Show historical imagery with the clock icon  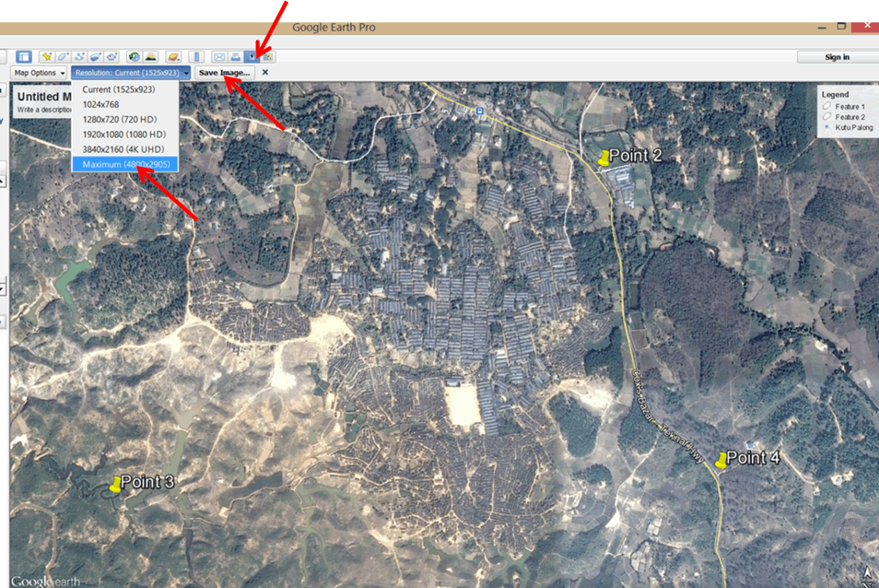coord(134,56)
